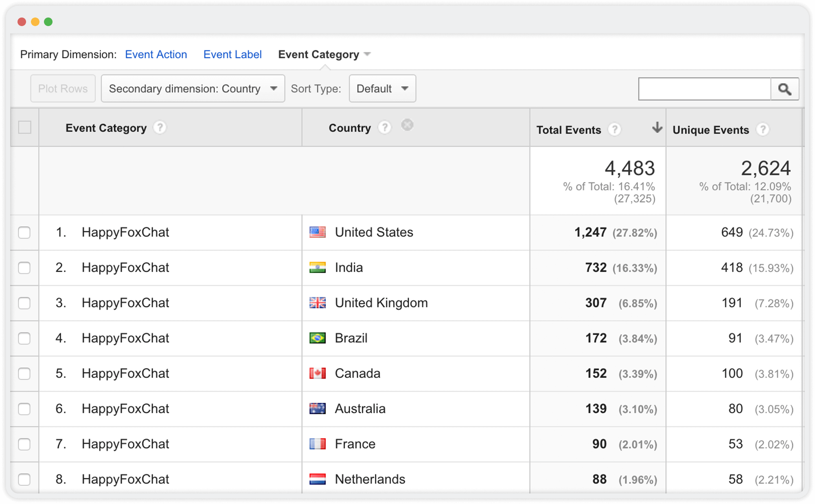Image resolution: width=815 pixels, height=504 pixels.
Task: Click the 732 total events value
Action: [596, 267]
